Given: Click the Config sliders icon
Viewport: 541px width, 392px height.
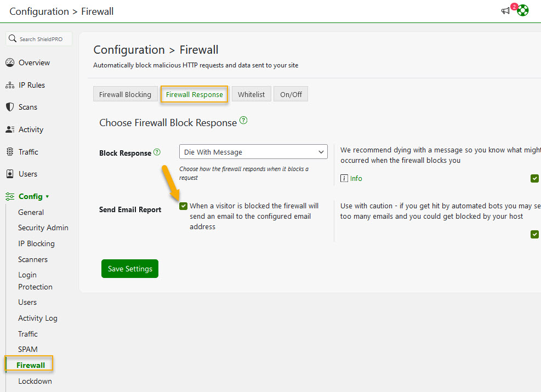Looking at the screenshot, I should tap(10, 196).
